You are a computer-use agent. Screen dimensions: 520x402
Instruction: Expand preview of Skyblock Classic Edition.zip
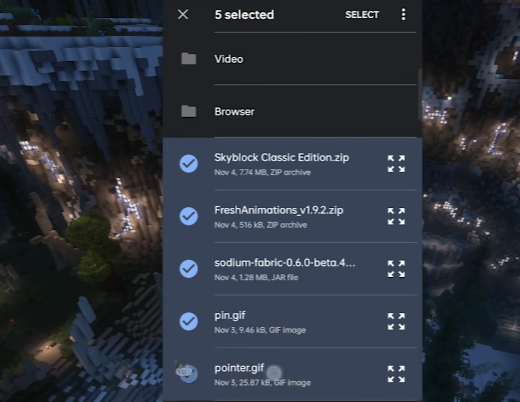[x=396, y=164]
